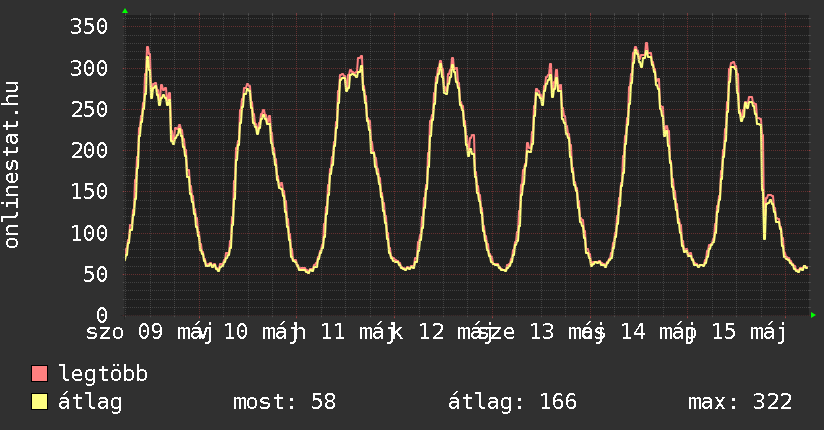This screenshot has height=430, width=824.
Task: Click the 'szo 09 máj' date label
Action: (149, 332)
